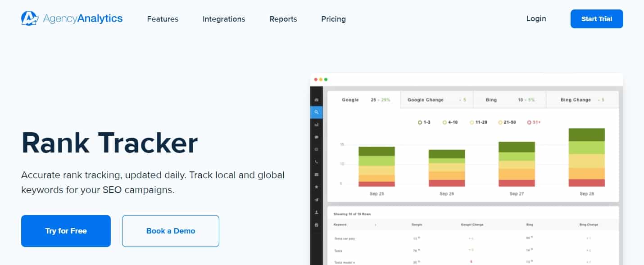This screenshot has height=265, width=644.
Task: Open the bottom calendar icon in sidebar
Action: [317, 225]
